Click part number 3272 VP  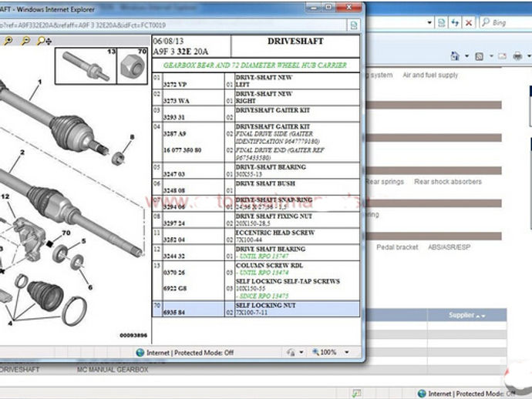(x=175, y=85)
